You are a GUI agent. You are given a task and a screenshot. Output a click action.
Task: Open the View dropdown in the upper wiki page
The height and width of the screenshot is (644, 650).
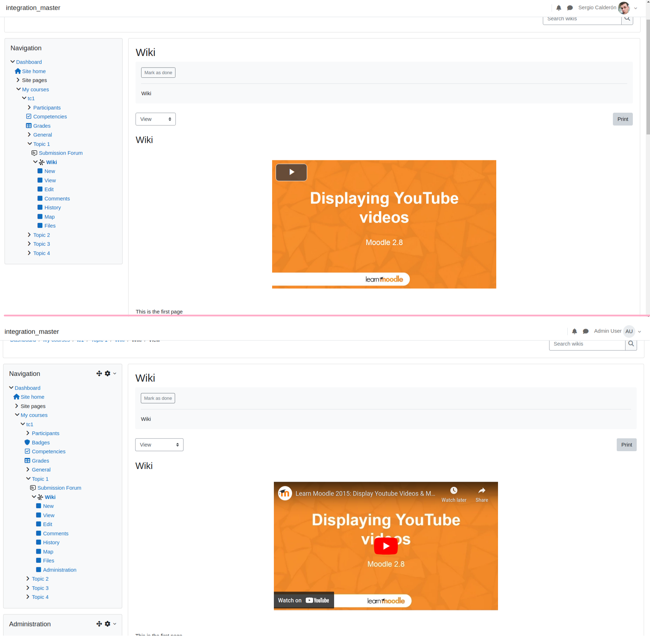[x=155, y=119]
